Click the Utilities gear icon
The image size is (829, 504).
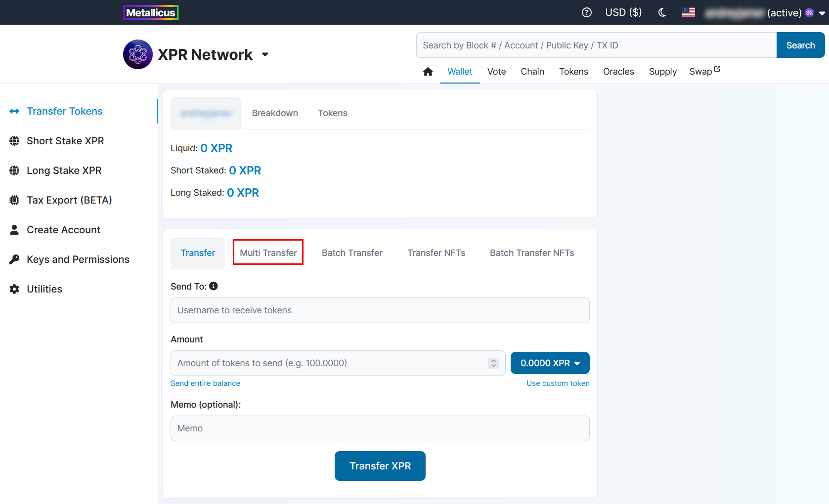14,289
